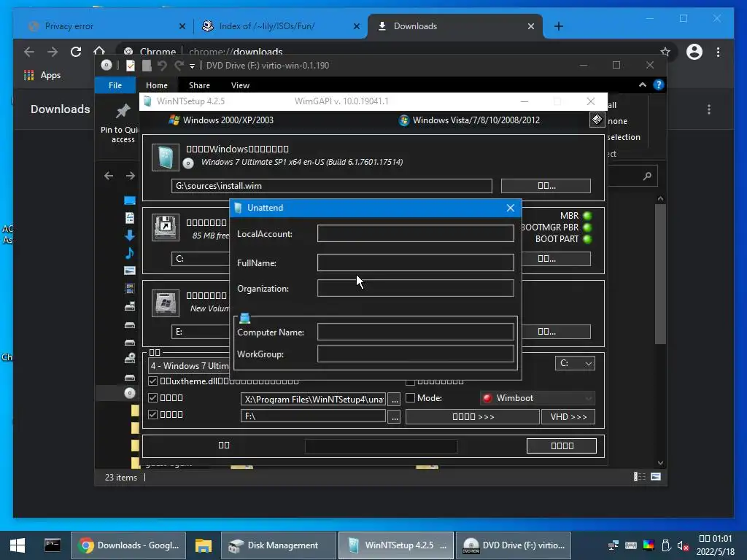Screen dimensions: 747x560
Task: Toggle the add drivers F:\ checkbox
Action: [153, 414]
